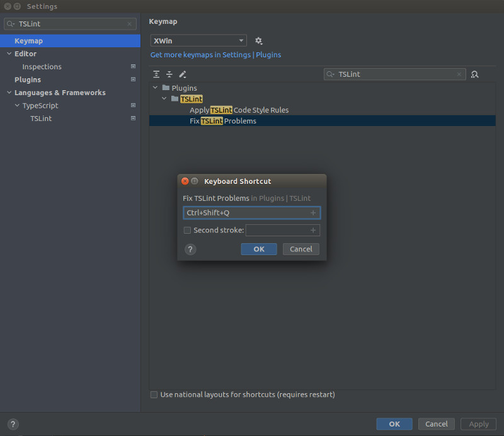Click the collapse all icon in the toolbar

(x=169, y=74)
